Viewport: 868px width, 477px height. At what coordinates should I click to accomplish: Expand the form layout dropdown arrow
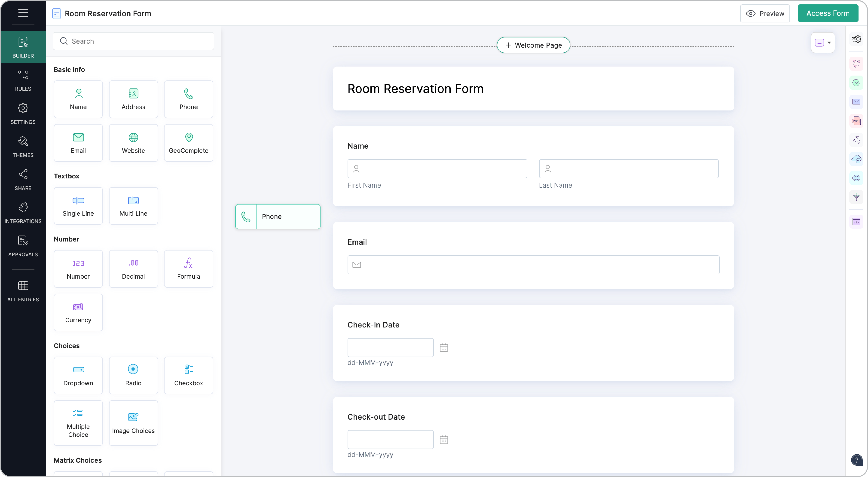[829, 43]
